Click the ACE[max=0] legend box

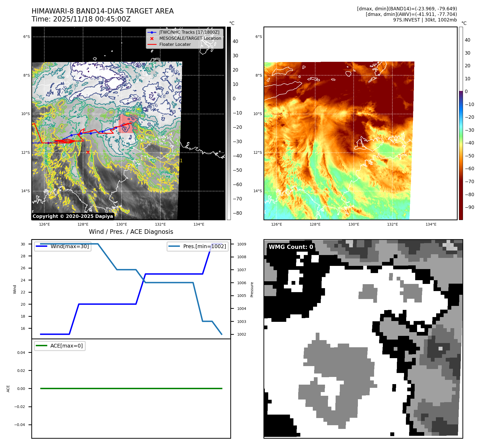pos(60,346)
